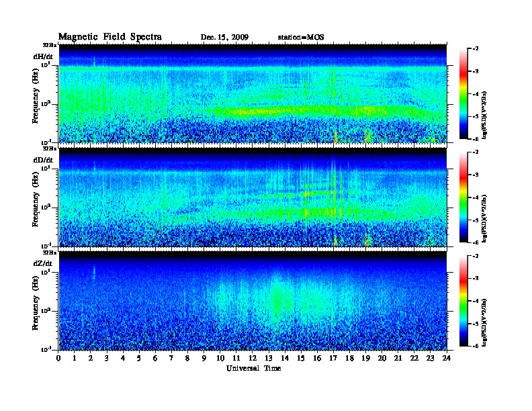
Task: Click hour tick label "0" on time axis
Action: (58, 359)
